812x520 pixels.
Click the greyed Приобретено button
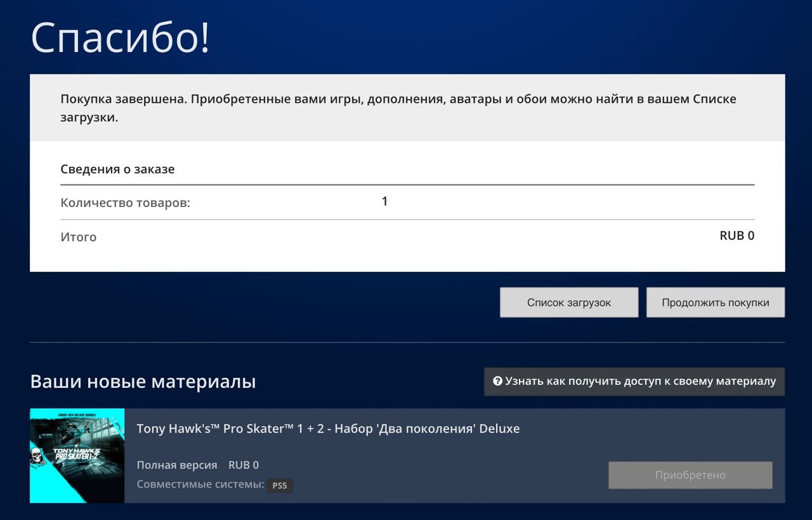coord(690,475)
